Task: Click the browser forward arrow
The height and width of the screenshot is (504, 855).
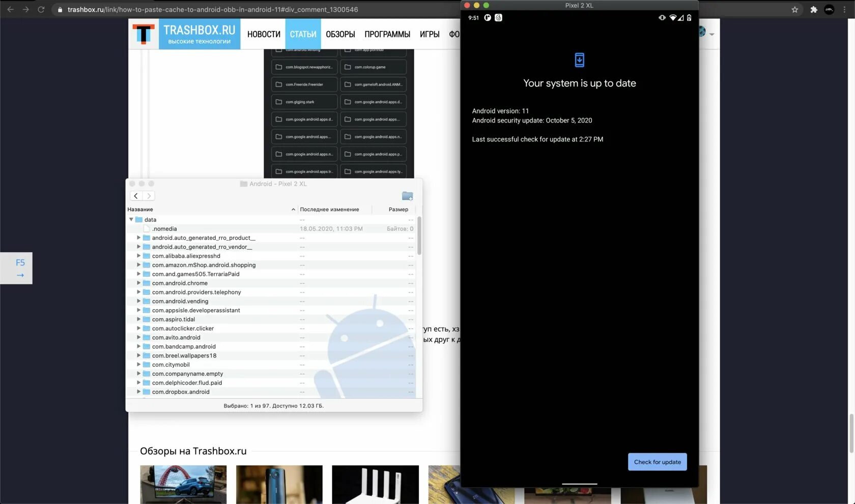Action: [25, 10]
